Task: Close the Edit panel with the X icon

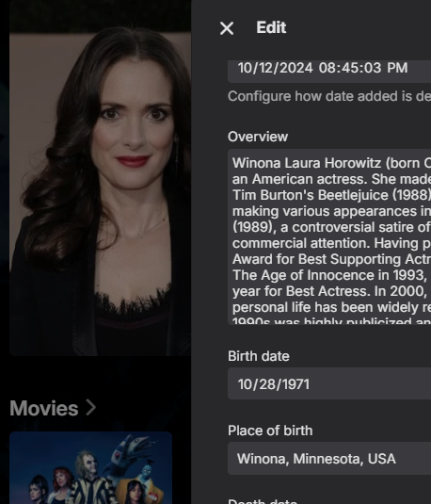Action: coord(227,28)
